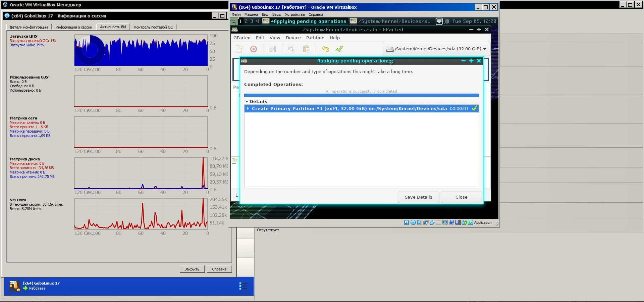Switch to the Информация о сессии tab
The width and height of the screenshot is (644, 302).
74,27
